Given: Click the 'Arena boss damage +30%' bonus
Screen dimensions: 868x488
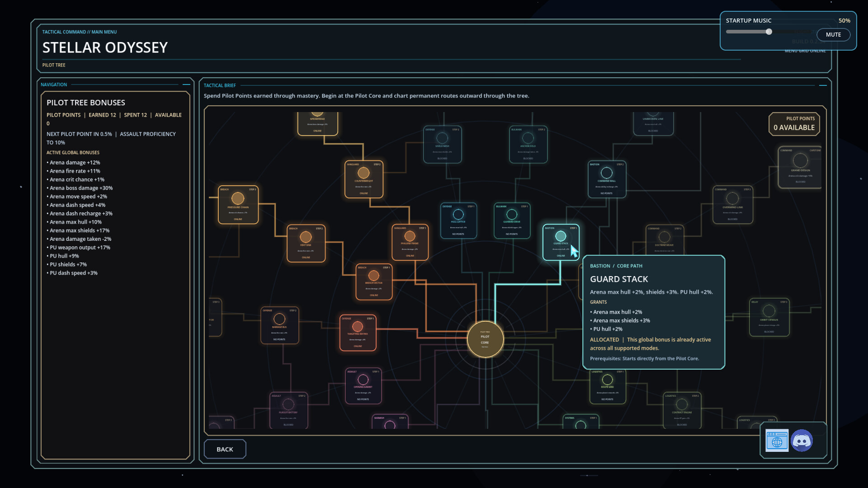Looking at the screenshot, I should (80, 188).
